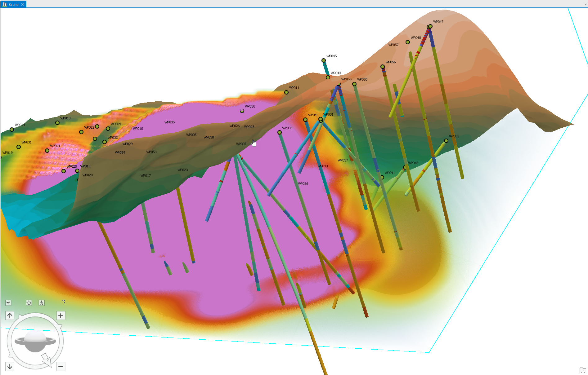Click the navigator move-down arrow button
Screen dimensions: 588x375
pyautogui.click(x=10, y=367)
